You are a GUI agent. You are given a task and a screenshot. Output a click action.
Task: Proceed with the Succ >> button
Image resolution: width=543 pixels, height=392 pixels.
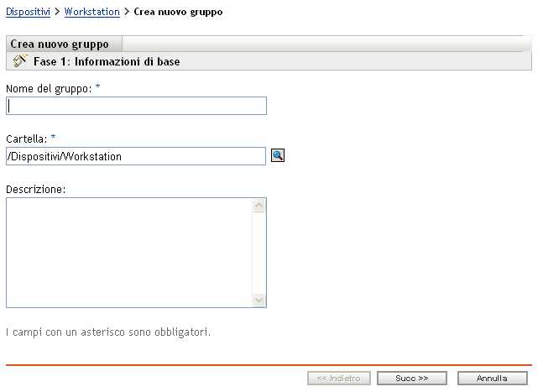pyautogui.click(x=411, y=379)
